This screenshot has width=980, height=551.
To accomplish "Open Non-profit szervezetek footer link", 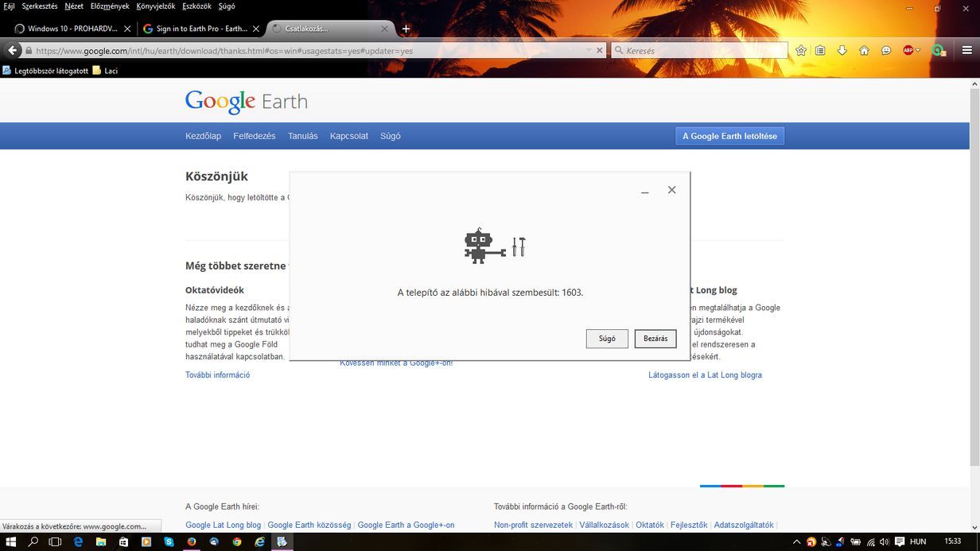I will click(x=533, y=526).
